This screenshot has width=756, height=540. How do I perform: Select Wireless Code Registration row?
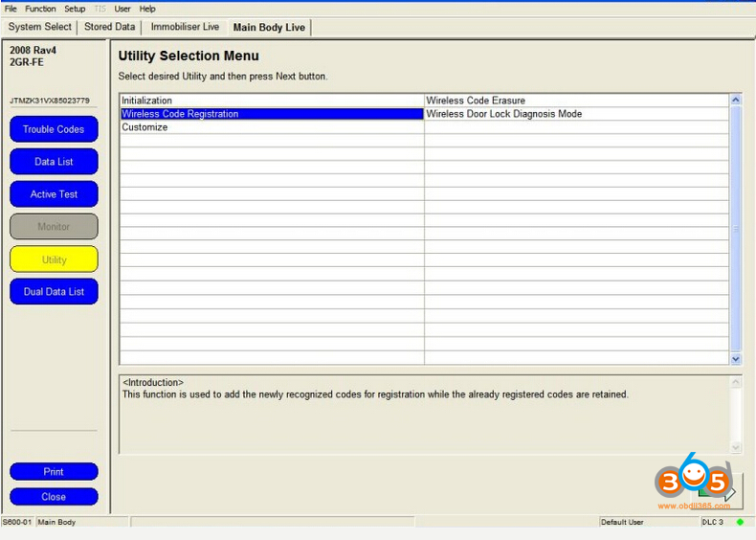272,114
